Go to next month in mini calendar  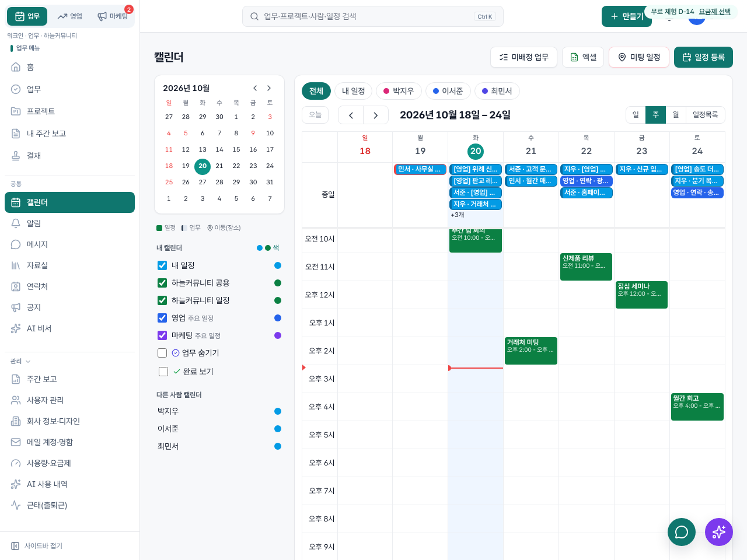(x=269, y=88)
